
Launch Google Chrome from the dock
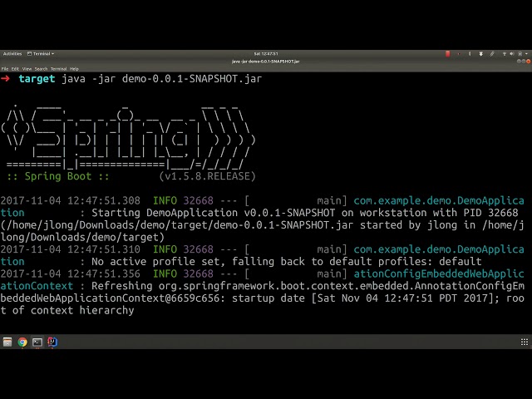[x=22, y=342]
